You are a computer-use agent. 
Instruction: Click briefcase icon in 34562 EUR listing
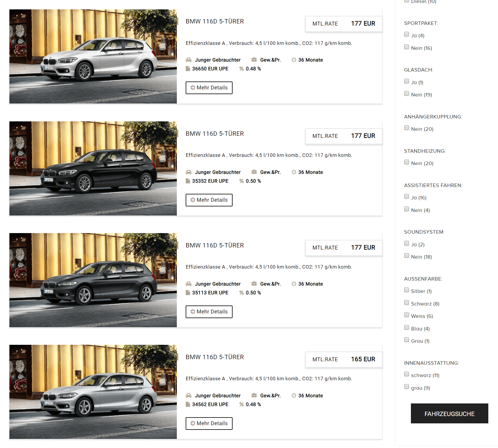[x=254, y=395]
